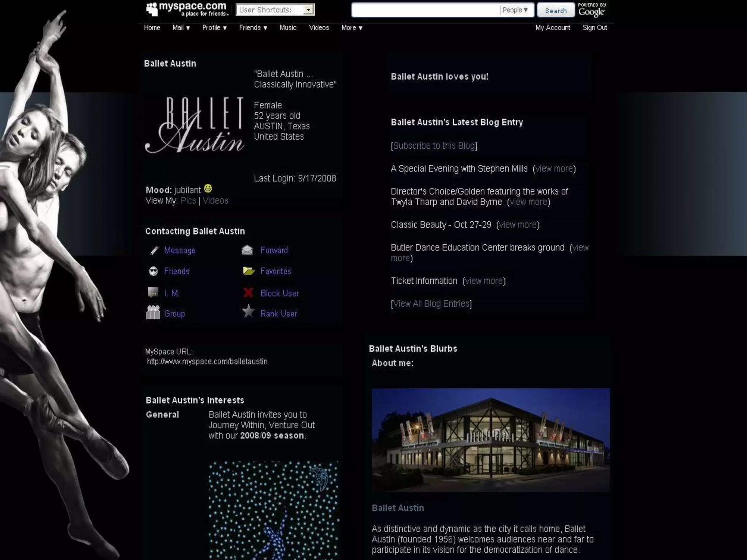Screen dimensions: 747x560
Task: Click Sign Out
Action: [x=595, y=28]
